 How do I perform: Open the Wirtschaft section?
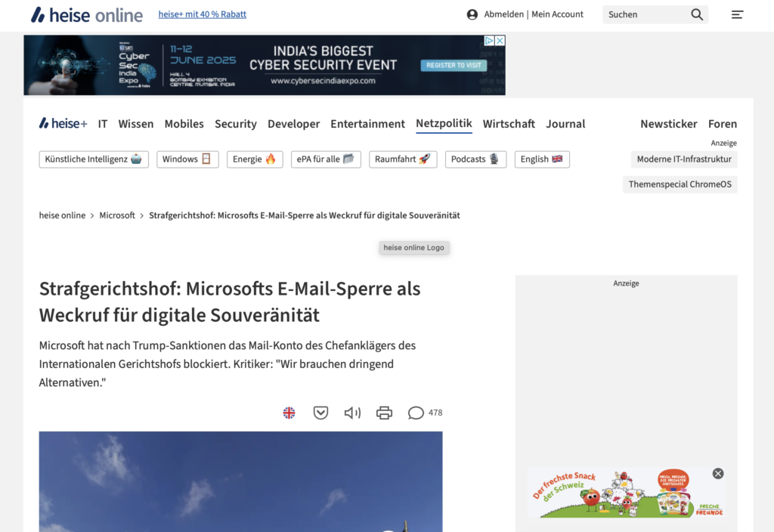coord(509,124)
